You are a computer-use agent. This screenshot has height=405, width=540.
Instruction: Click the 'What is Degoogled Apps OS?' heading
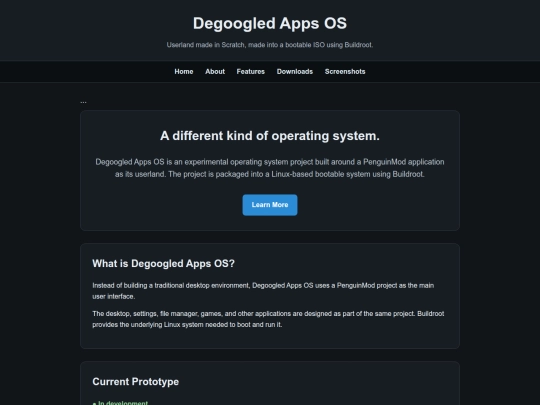[163, 263]
